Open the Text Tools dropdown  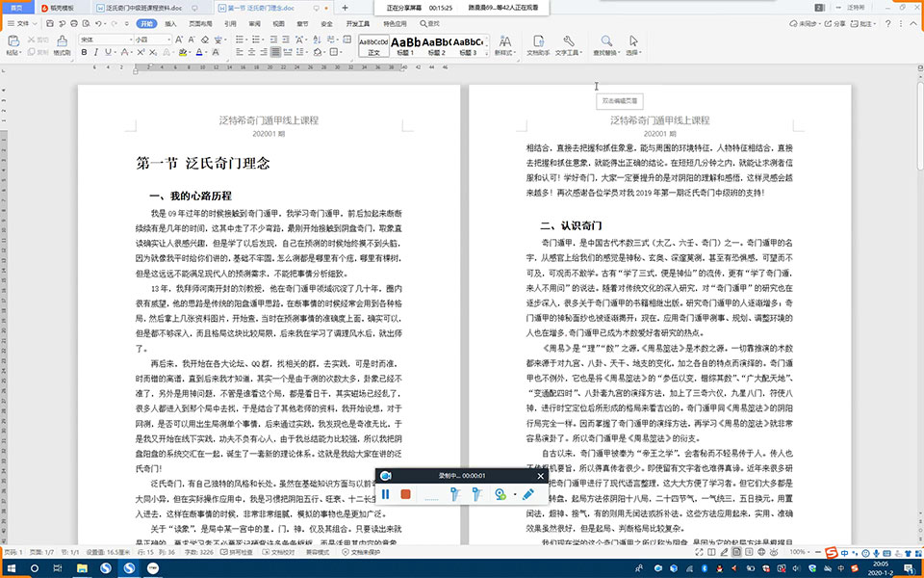click(569, 45)
